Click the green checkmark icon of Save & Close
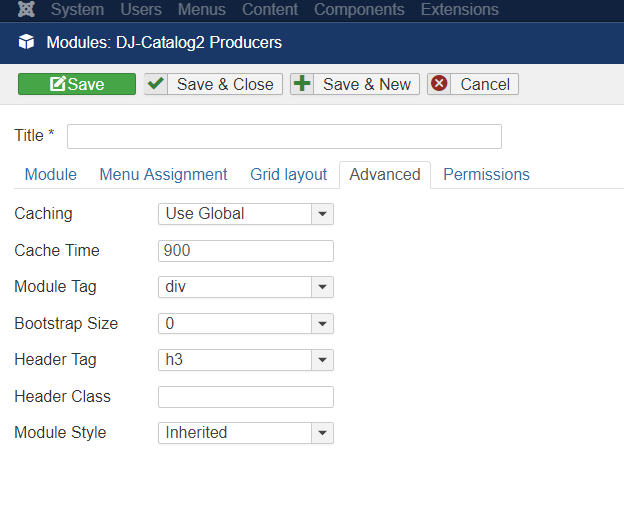624x512 pixels. [156, 84]
